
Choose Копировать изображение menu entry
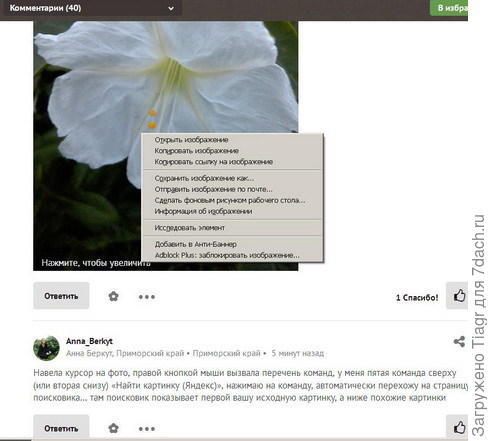point(196,151)
